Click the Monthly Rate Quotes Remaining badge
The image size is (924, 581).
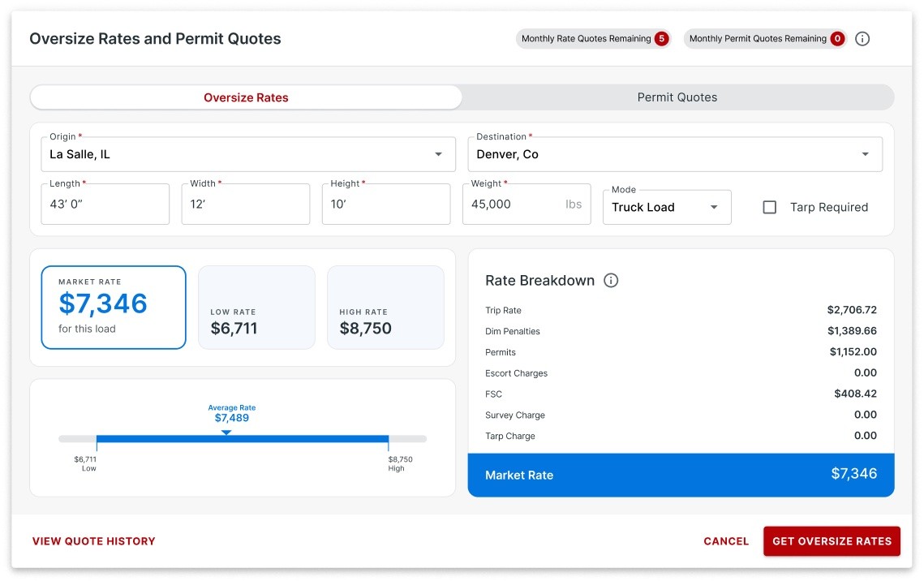coord(593,38)
